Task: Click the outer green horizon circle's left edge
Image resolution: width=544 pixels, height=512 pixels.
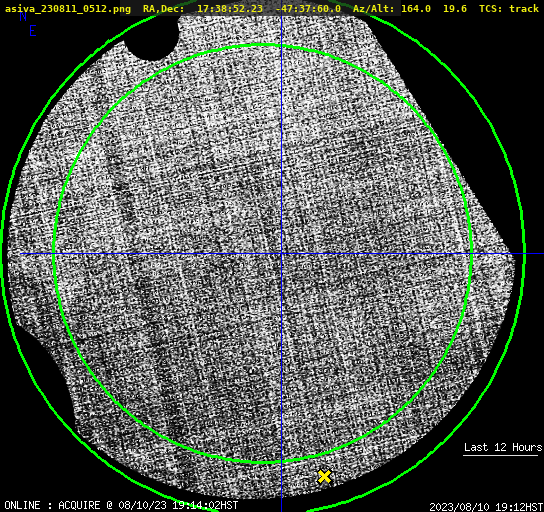Action: [x=3, y=250]
